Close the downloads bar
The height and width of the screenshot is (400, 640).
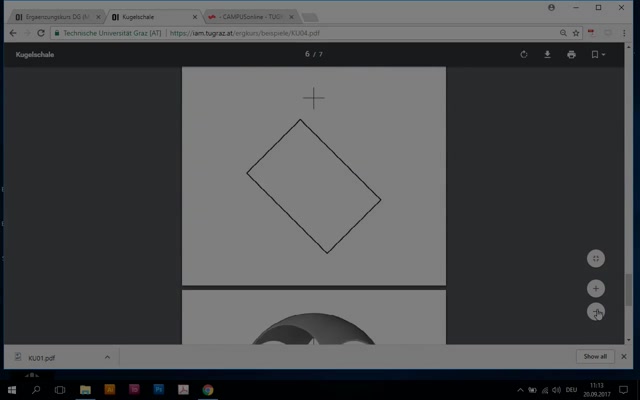[626, 356]
